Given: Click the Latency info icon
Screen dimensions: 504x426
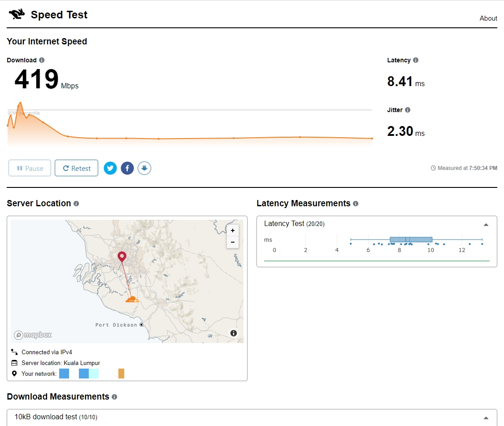Looking at the screenshot, I should (x=416, y=60).
